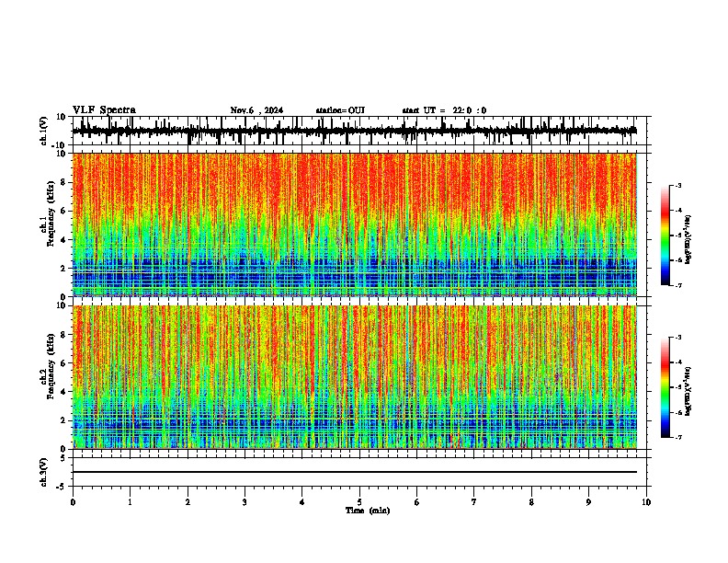Click the "ch.3(V)" axis label

coord(44,472)
